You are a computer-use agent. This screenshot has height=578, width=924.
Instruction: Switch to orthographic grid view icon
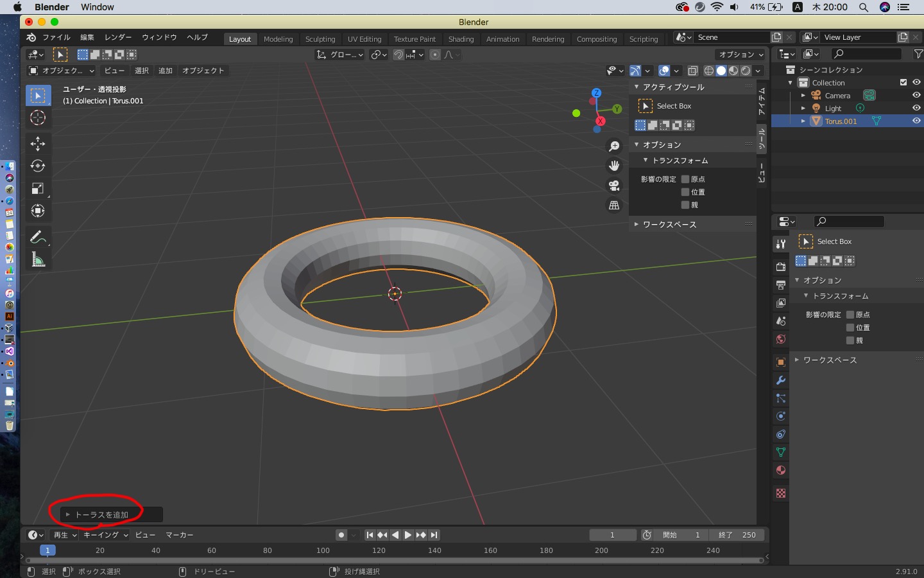[614, 206]
